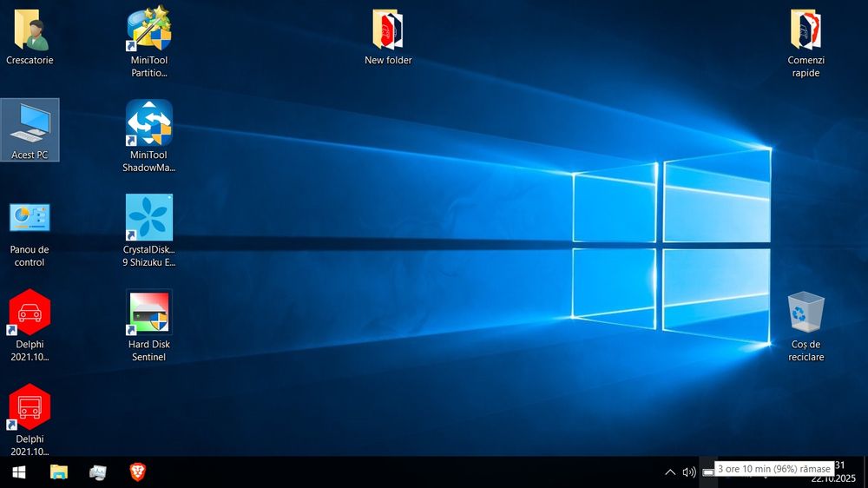Image resolution: width=868 pixels, height=488 pixels.
Task: Click the Show desktop strip at taskbar end
Action: pos(865,472)
